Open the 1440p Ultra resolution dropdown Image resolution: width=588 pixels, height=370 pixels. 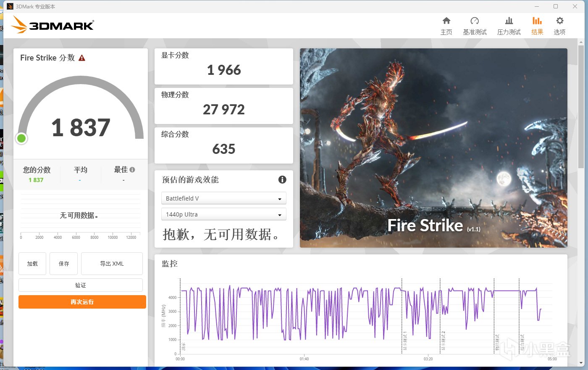pyautogui.click(x=224, y=214)
